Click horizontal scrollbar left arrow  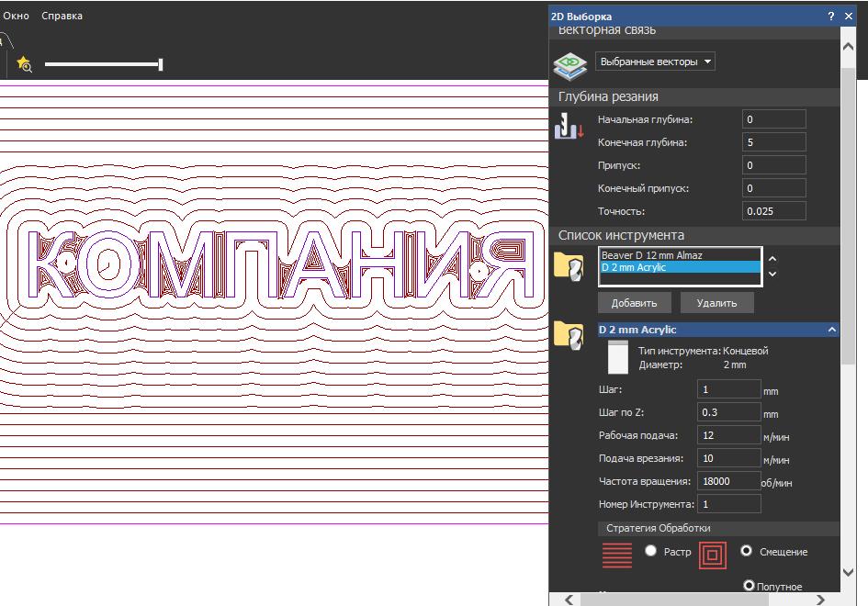(569, 600)
